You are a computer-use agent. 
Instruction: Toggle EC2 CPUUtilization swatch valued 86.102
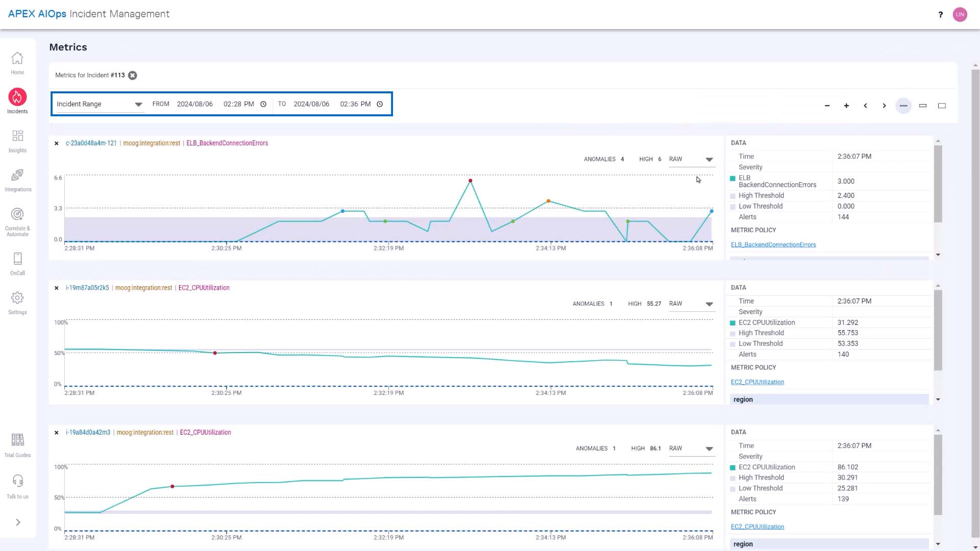[x=733, y=468]
